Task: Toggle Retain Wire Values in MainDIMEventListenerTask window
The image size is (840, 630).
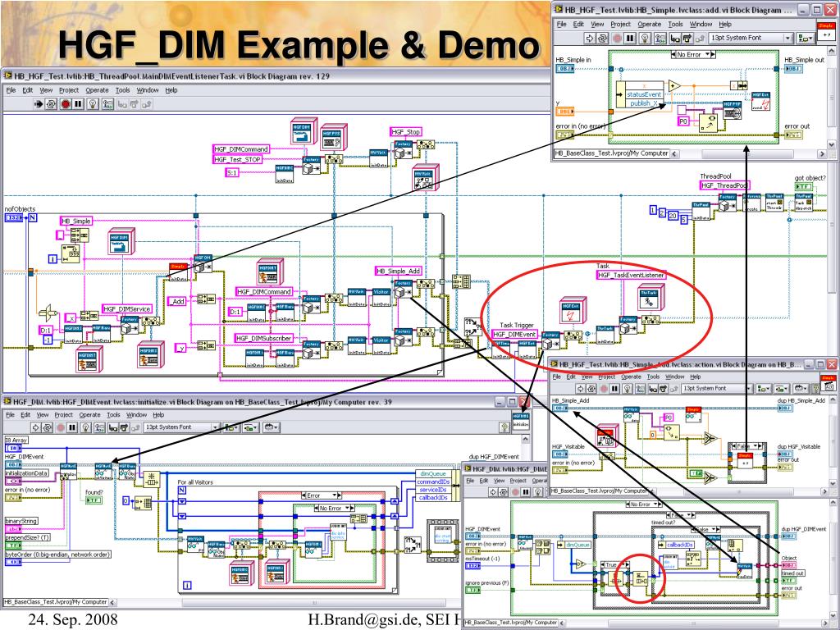Action: coord(107,104)
